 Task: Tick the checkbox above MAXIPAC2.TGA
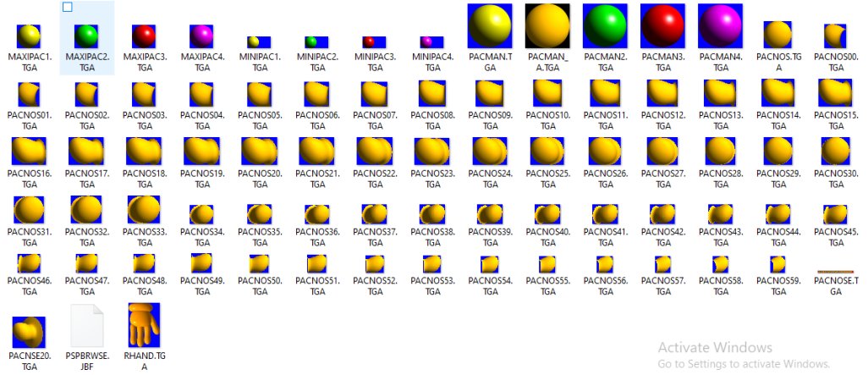(x=68, y=8)
